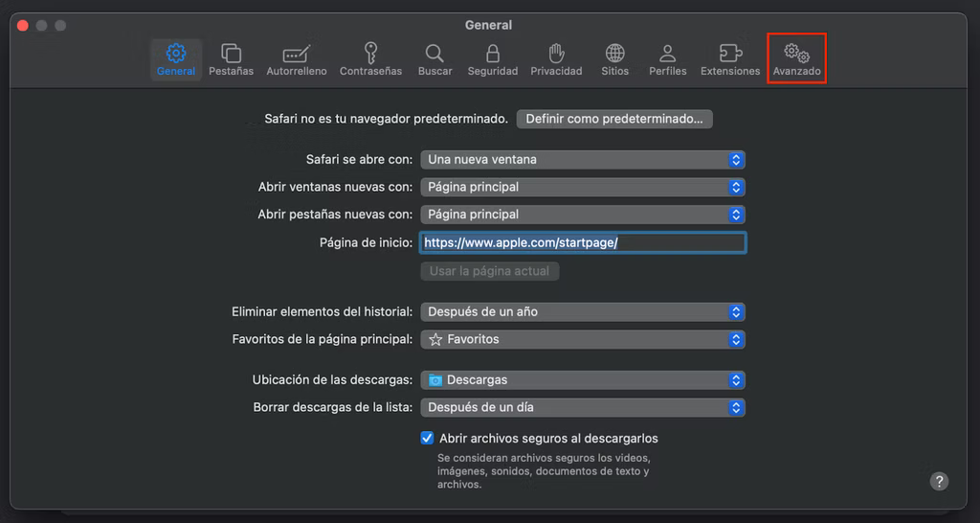980x523 pixels.
Task: Switch to the Avanzado tab
Action: point(797,60)
